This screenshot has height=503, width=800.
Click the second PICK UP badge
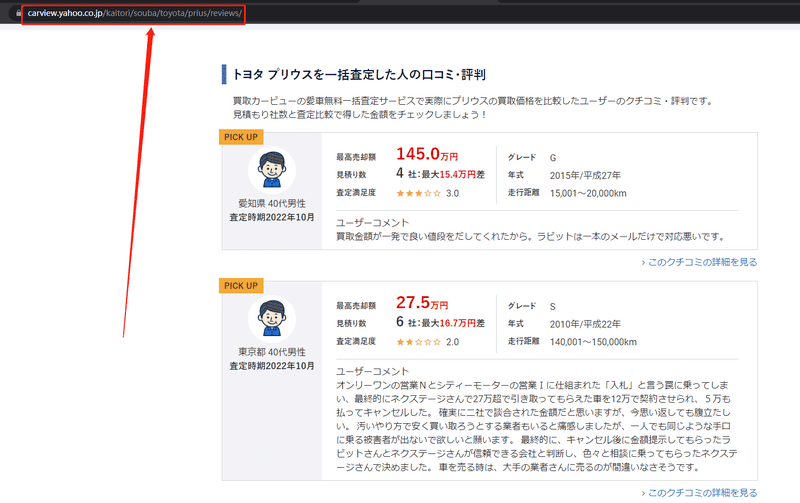[x=241, y=286]
